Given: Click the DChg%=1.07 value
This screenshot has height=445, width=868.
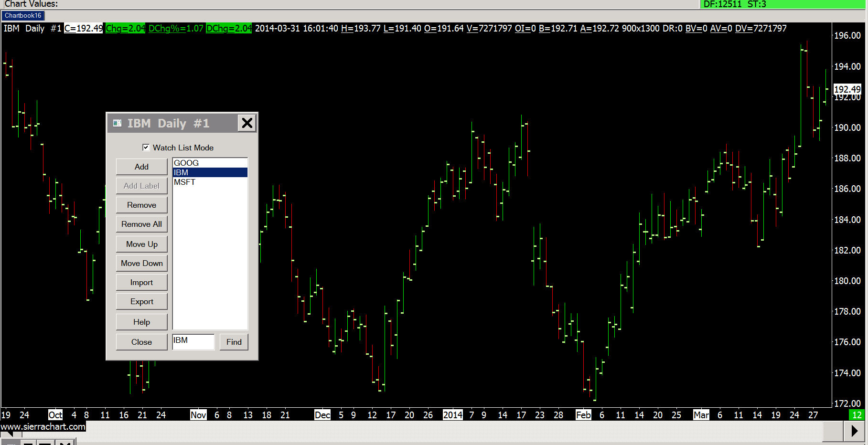Looking at the screenshot, I should tap(176, 28).
